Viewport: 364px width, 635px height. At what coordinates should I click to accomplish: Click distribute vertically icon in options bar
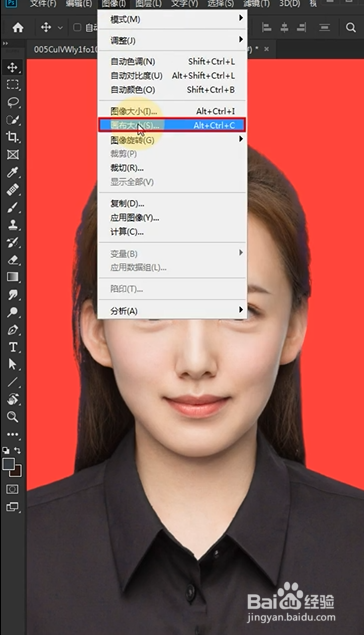(x=324, y=28)
